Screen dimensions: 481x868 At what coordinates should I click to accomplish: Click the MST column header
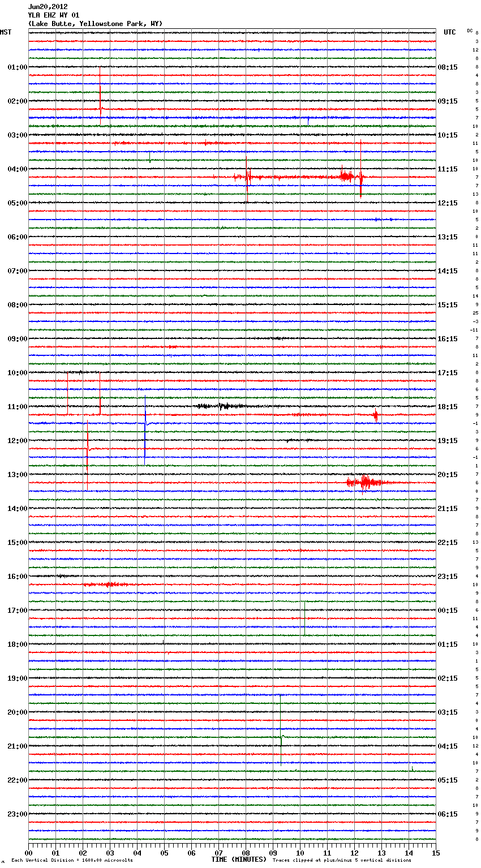(6, 32)
